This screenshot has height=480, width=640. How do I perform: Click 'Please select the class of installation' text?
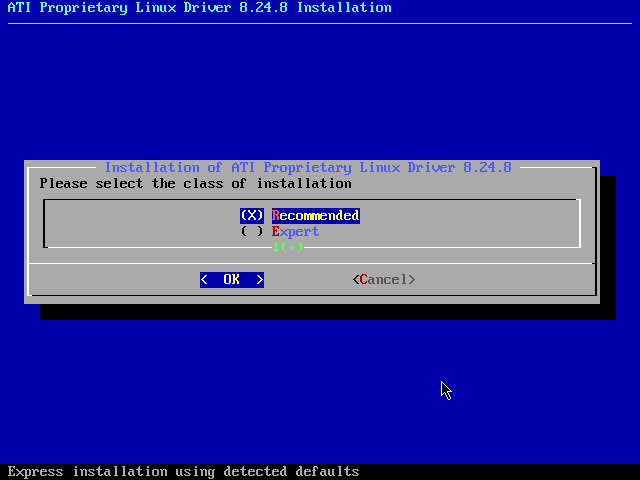point(196,184)
